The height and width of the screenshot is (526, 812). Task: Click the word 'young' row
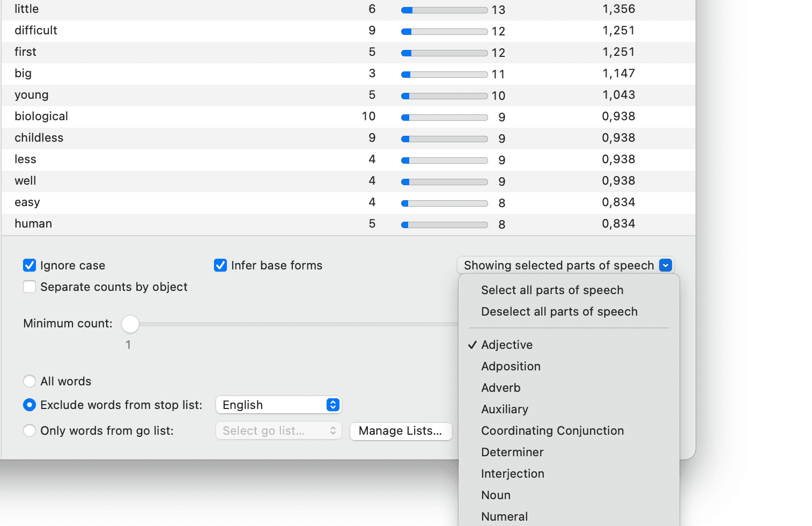point(348,95)
